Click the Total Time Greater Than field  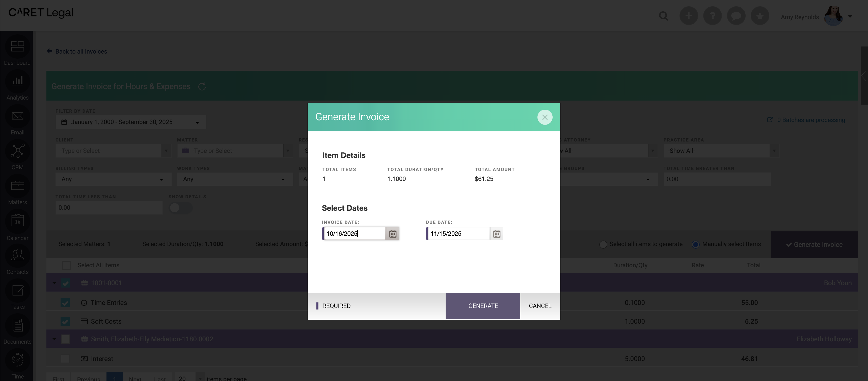coord(717,179)
